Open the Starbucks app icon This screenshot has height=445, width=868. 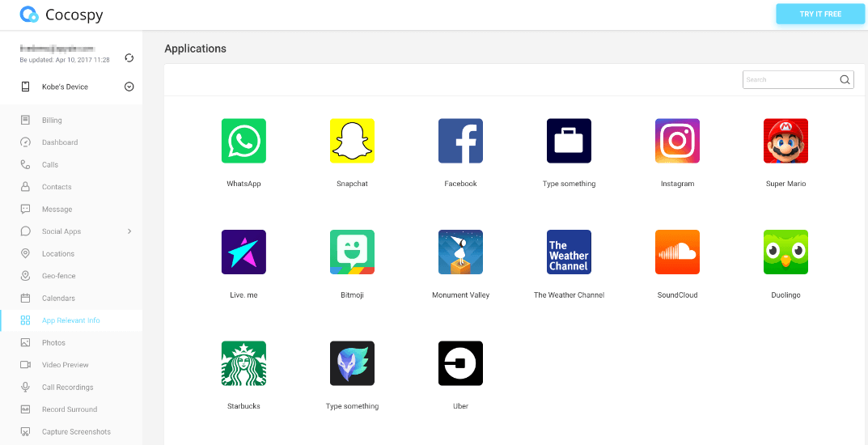[243, 363]
